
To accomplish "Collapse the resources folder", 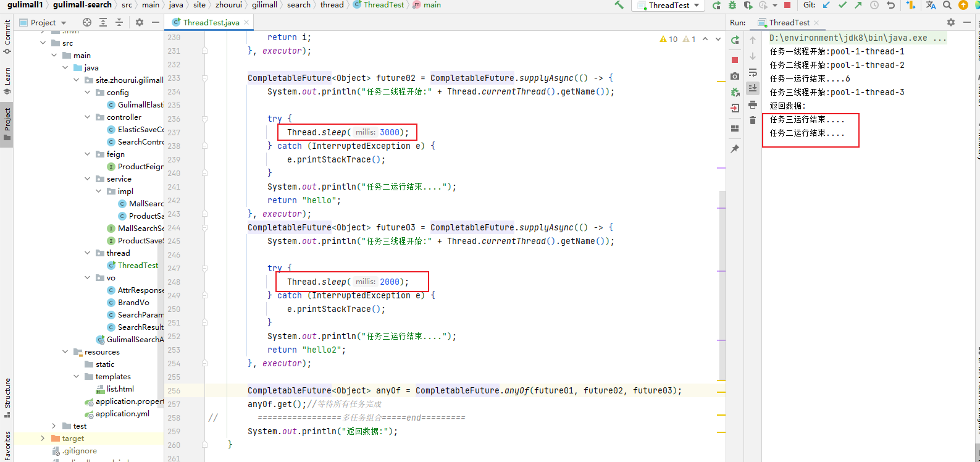I will (x=65, y=352).
